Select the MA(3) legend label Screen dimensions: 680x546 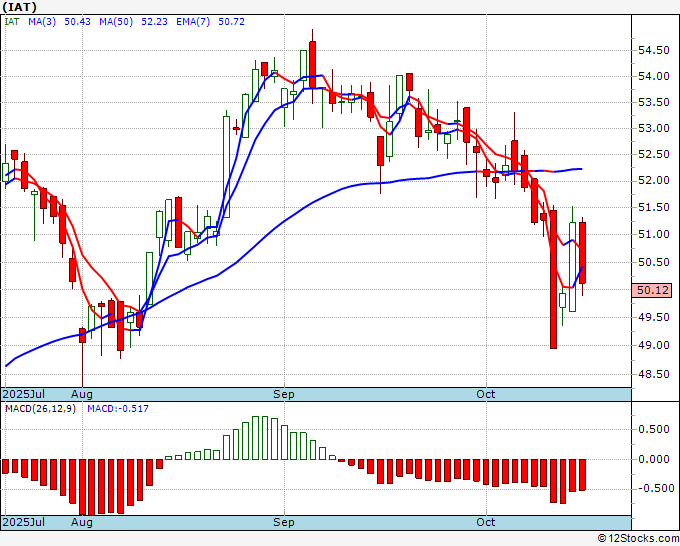(42, 21)
